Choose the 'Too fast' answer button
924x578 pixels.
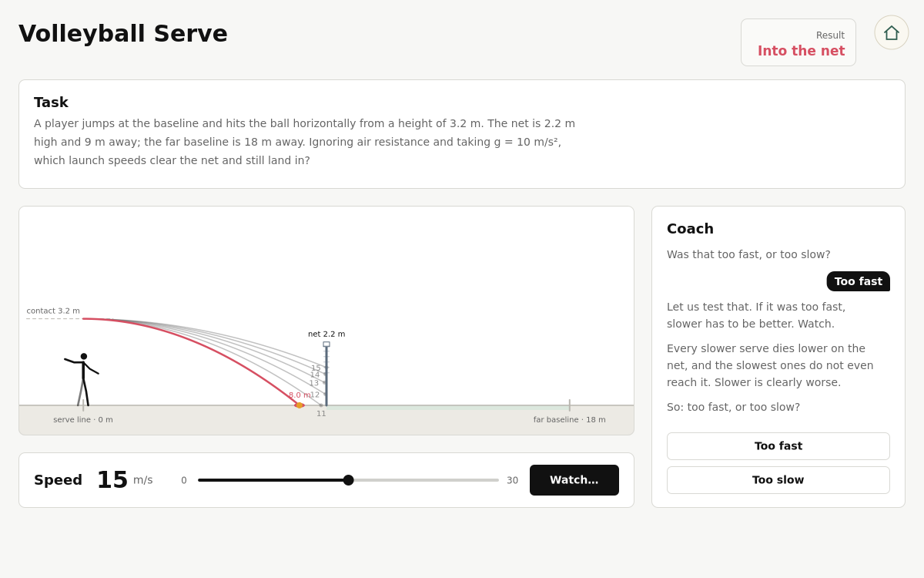(x=778, y=446)
